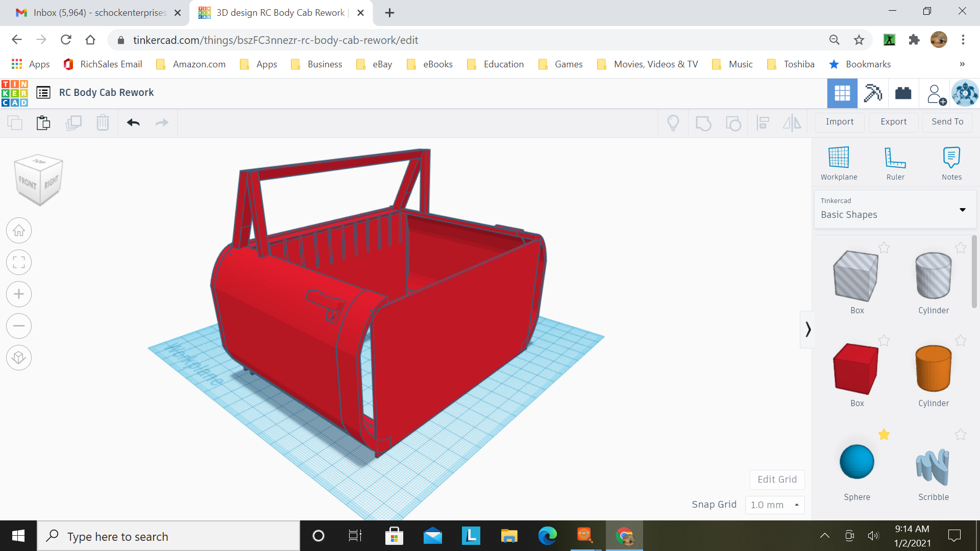
Task: Open Chrome three-dot menu
Action: click(963, 40)
